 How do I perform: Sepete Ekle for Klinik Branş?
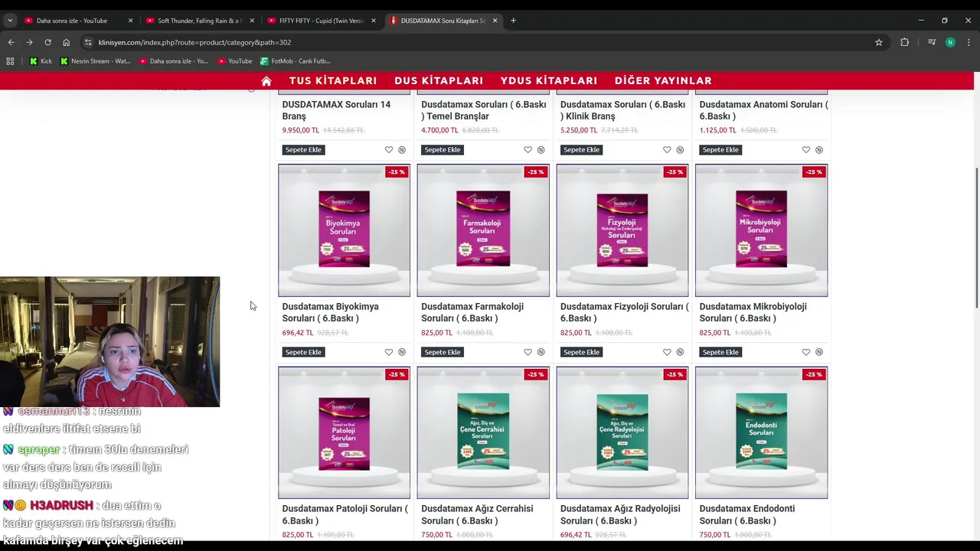582,150
